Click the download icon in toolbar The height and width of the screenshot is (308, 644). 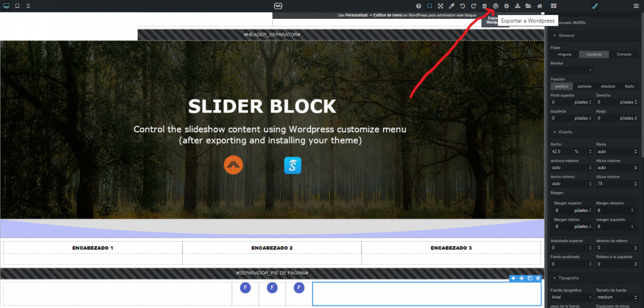point(517,6)
